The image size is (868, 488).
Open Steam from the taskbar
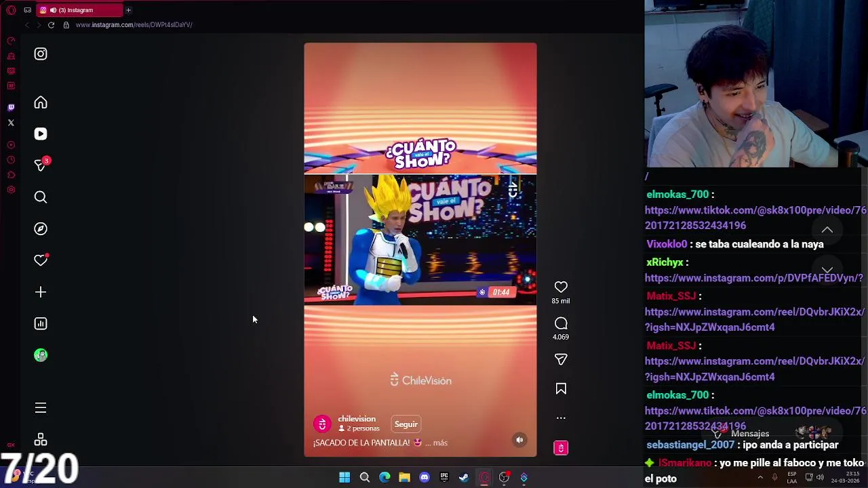tap(464, 478)
